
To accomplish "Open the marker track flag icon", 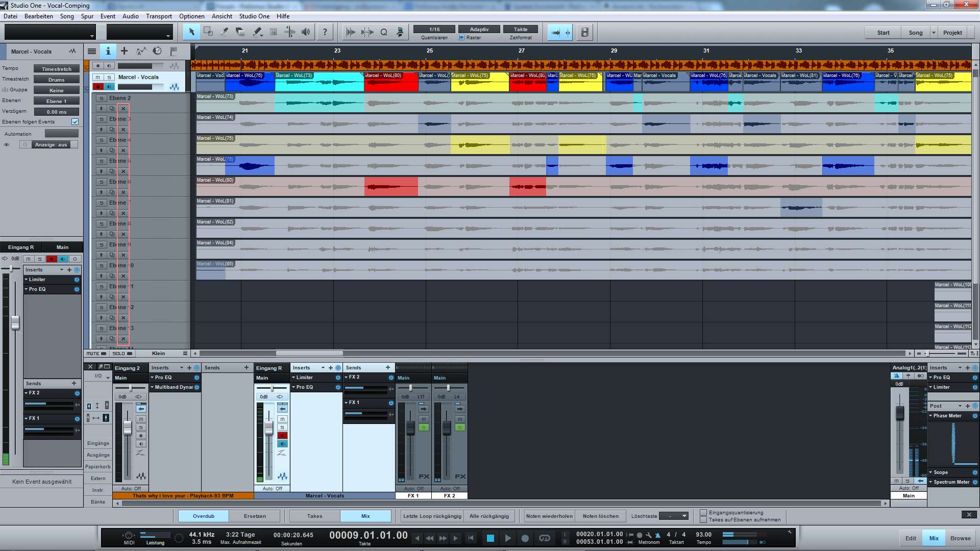I will [174, 51].
